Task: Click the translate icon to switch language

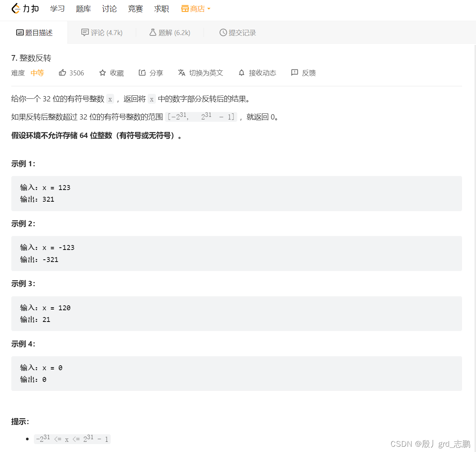Action: coord(182,72)
